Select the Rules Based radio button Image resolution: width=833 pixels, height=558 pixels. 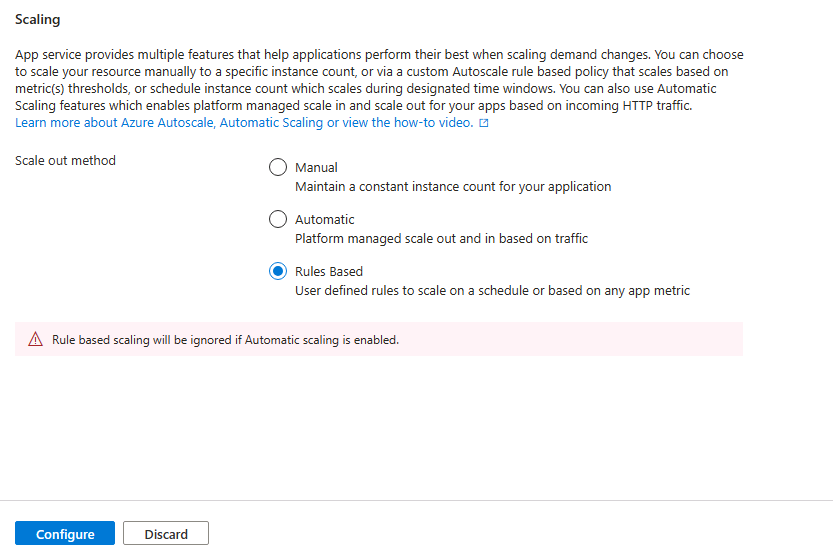pyautogui.click(x=278, y=271)
